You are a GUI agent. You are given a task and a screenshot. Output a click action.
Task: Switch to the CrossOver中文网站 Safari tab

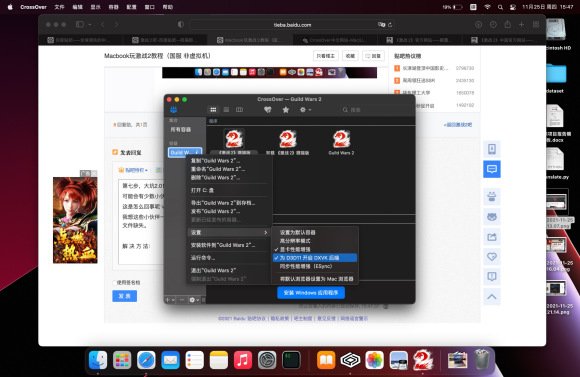click(x=335, y=40)
